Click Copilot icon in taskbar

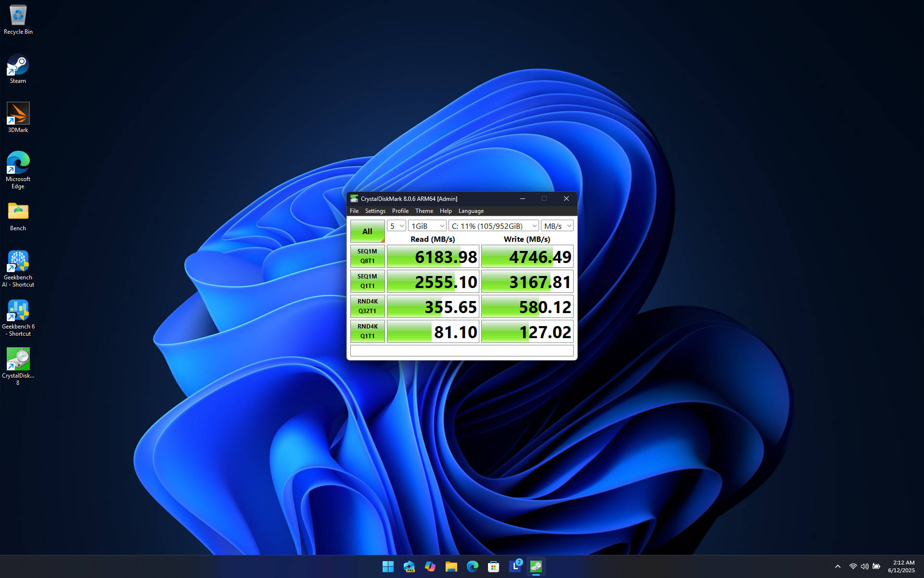coord(430,566)
